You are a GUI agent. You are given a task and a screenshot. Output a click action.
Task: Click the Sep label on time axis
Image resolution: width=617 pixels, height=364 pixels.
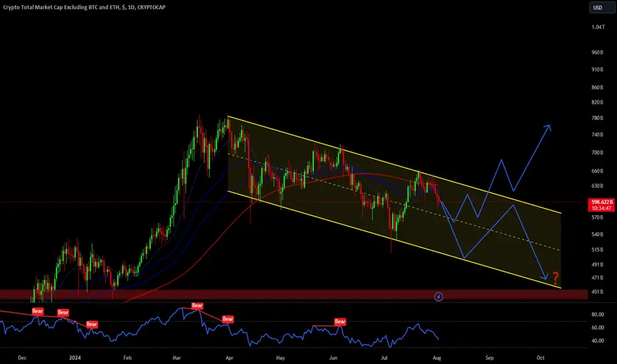point(489,357)
